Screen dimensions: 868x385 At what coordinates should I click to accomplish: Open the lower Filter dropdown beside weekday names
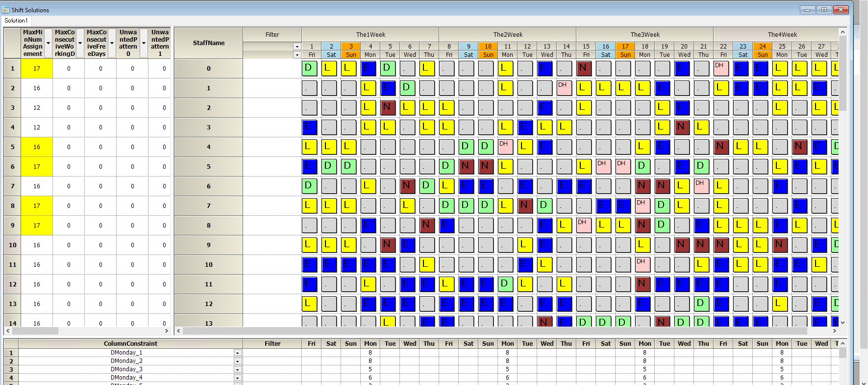pos(297,55)
